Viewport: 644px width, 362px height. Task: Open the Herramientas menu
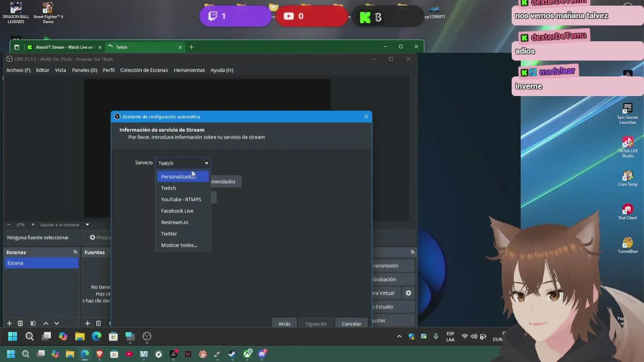189,70
